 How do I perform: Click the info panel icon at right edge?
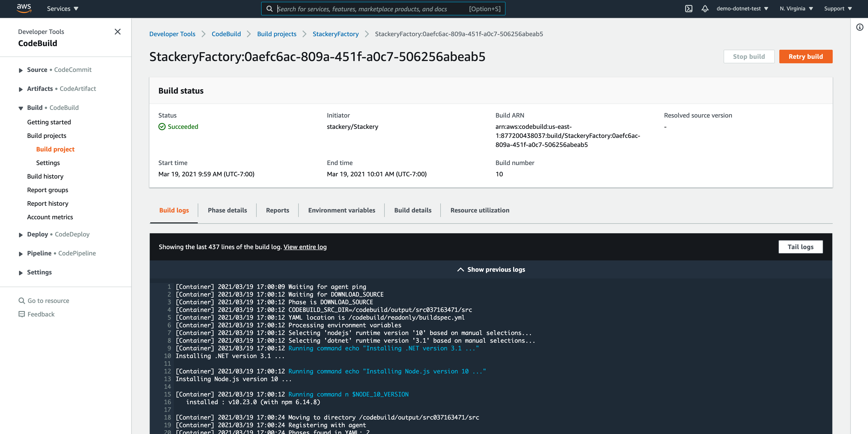[860, 27]
